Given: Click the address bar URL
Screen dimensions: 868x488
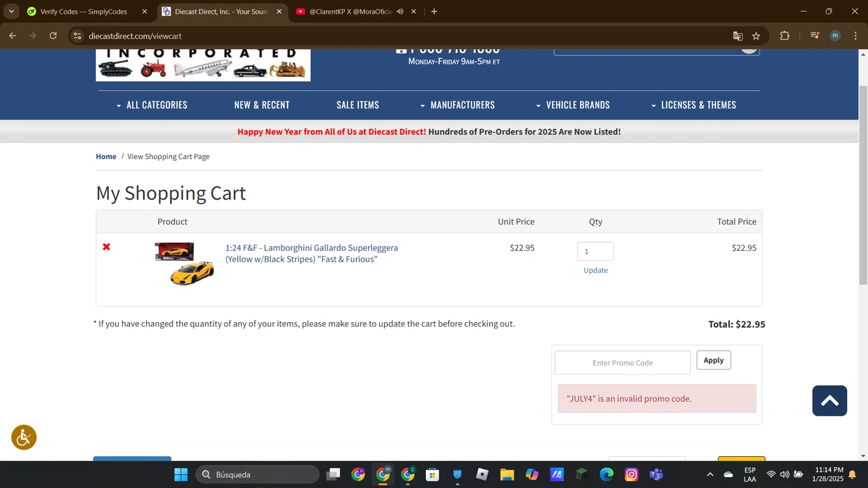Looking at the screenshot, I should pyautogui.click(x=135, y=36).
